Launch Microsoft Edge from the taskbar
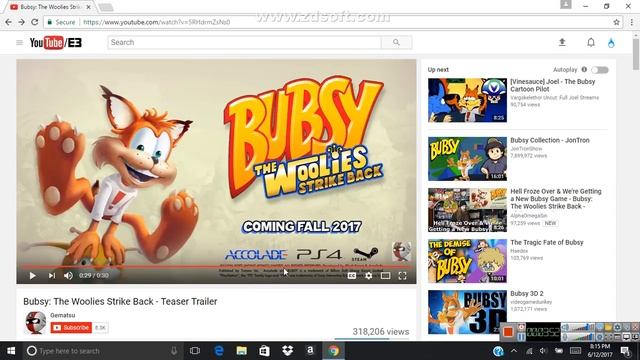This screenshot has height=360, width=640. click(219, 351)
